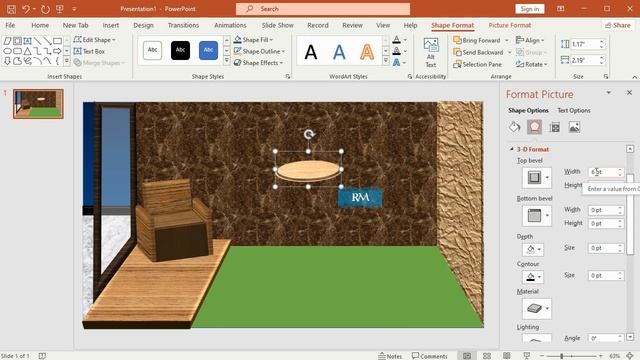Click rotate handle above the oval shape
Screen dimensions: 640x360
[x=309, y=134]
